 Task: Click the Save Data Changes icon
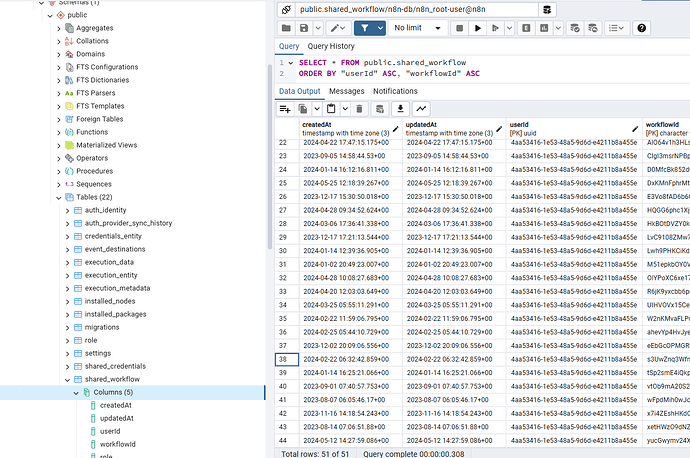[380, 109]
